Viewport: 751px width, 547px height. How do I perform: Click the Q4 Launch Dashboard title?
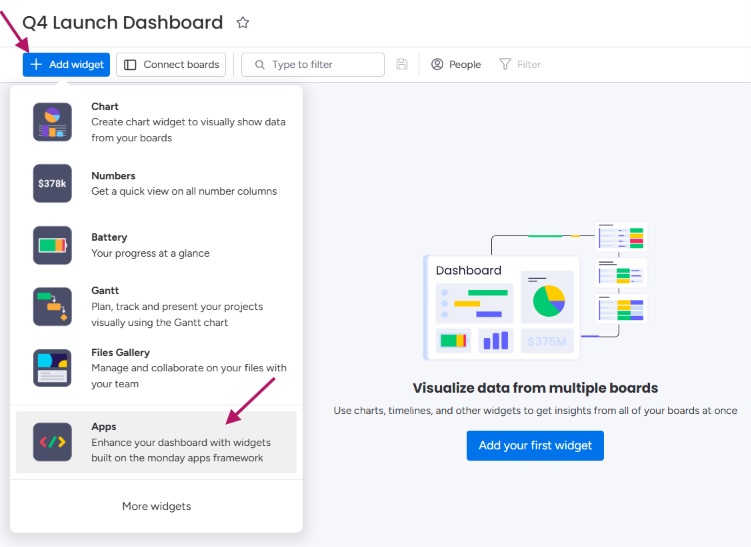(x=123, y=23)
